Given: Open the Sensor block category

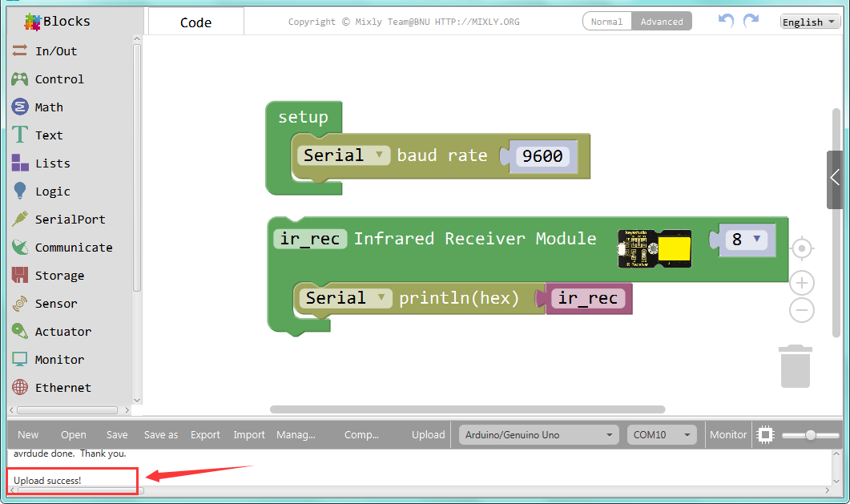Looking at the screenshot, I should click(56, 304).
